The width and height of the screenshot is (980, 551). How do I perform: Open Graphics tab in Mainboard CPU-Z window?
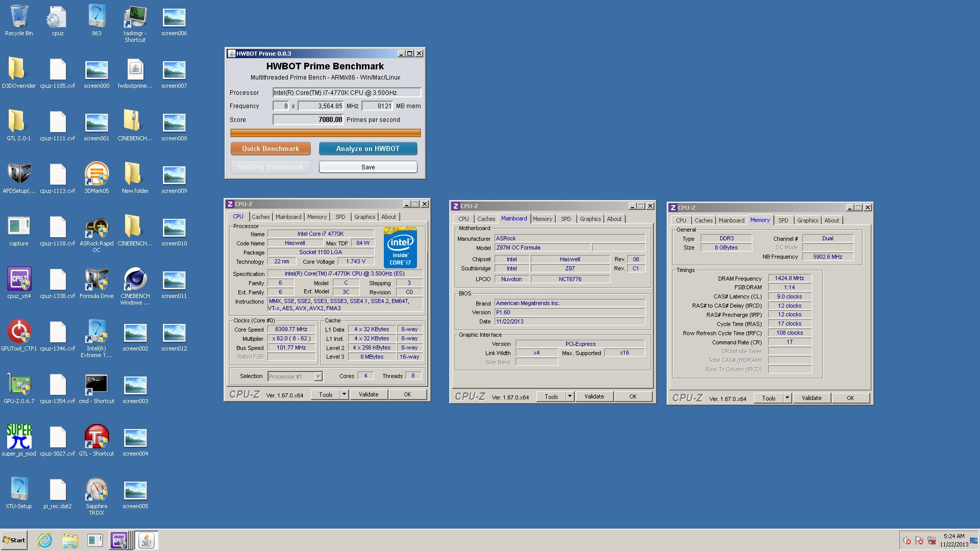[590, 219]
